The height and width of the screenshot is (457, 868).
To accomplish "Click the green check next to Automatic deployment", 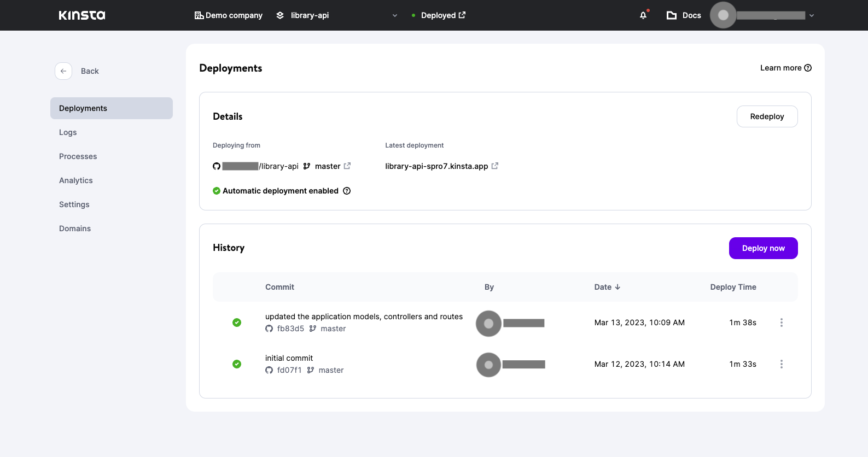I will coord(217,191).
